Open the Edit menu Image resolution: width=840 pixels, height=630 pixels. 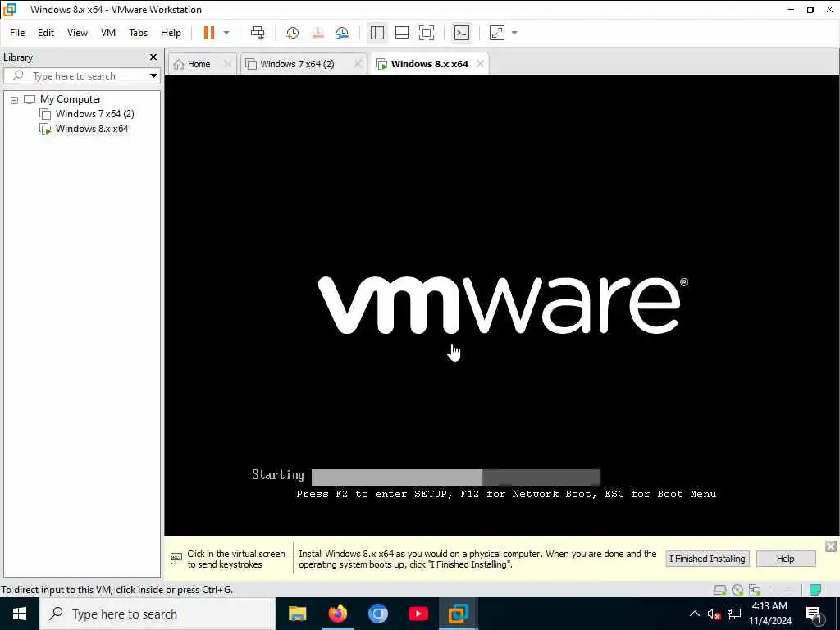click(46, 33)
